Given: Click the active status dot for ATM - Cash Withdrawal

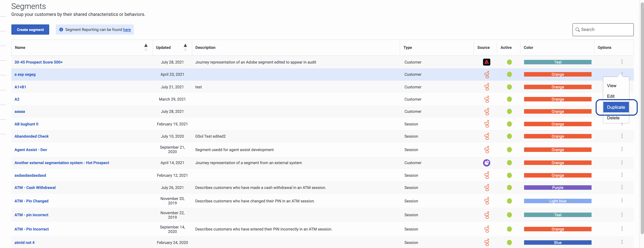Looking at the screenshot, I should (509, 188).
